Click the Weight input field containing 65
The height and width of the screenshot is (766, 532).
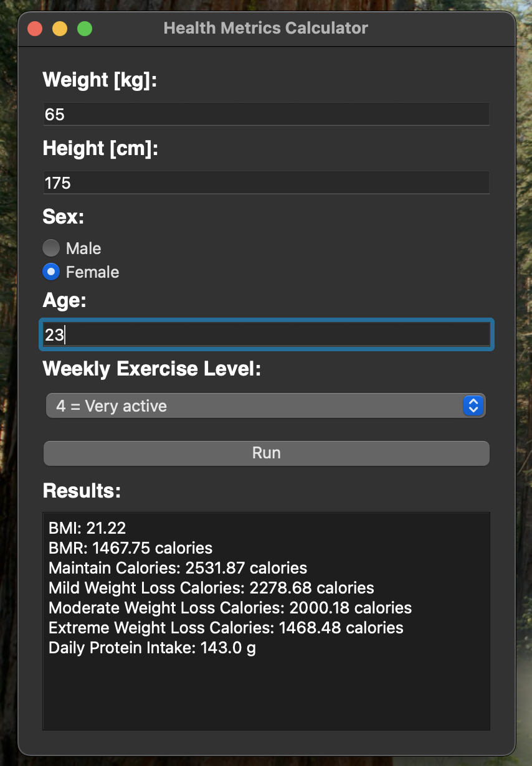click(266, 114)
